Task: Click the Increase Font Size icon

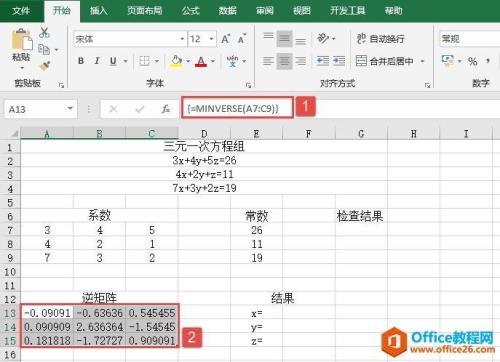Action: click(x=226, y=39)
